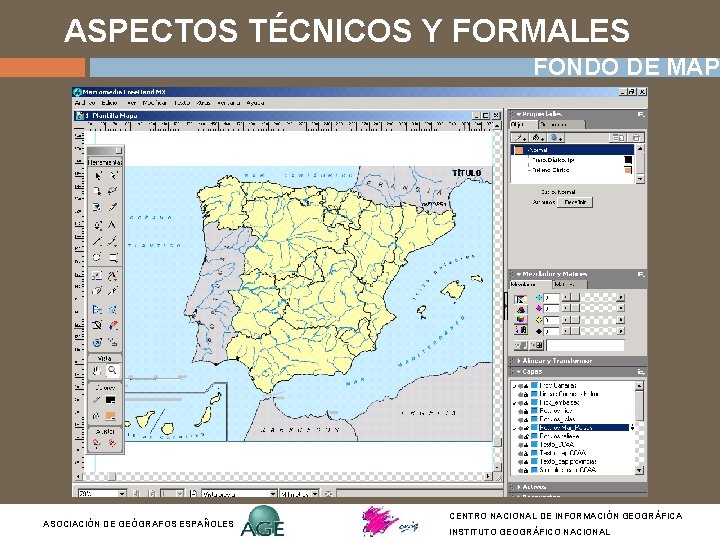This screenshot has height=540, width=720.
Task: Open the Modificar menu
Action: (154, 103)
